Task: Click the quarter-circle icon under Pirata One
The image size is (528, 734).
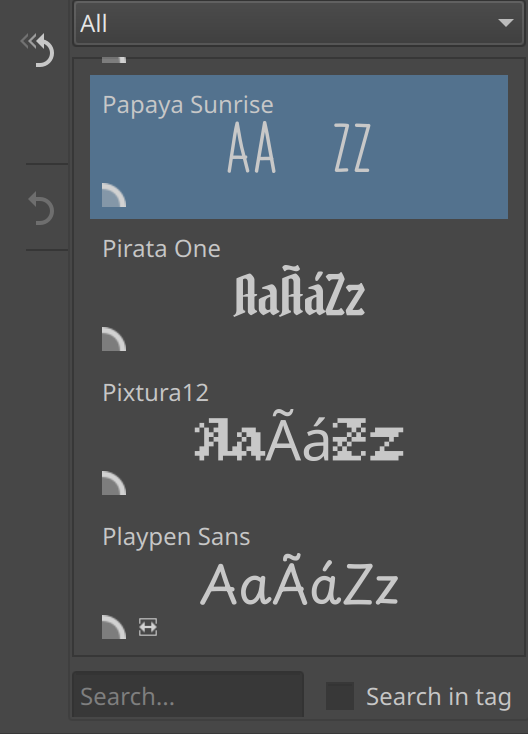Action: [114, 339]
